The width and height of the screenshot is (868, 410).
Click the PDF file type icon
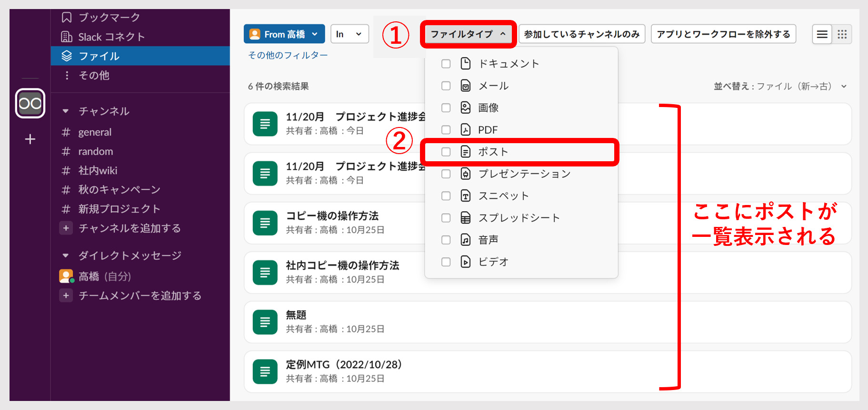point(466,129)
